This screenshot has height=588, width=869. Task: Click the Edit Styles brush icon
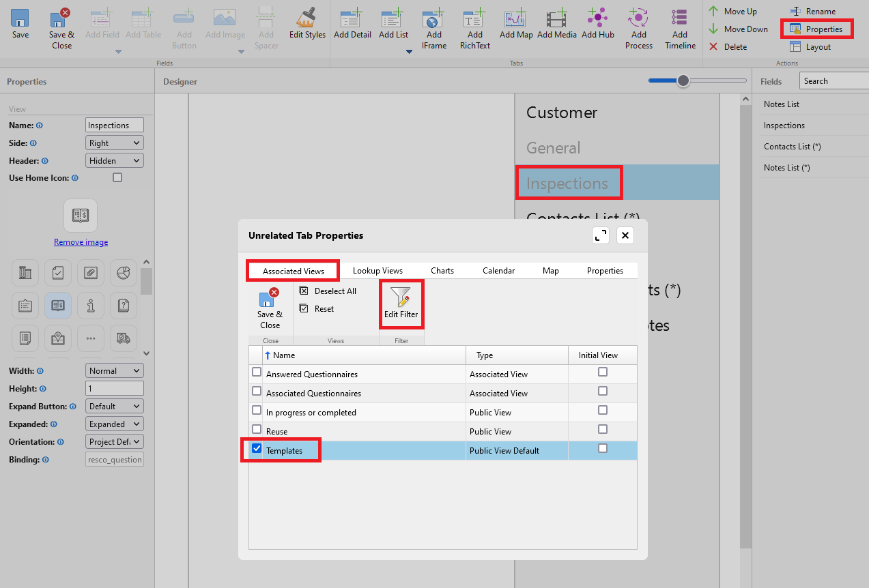click(x=307, y=18)
